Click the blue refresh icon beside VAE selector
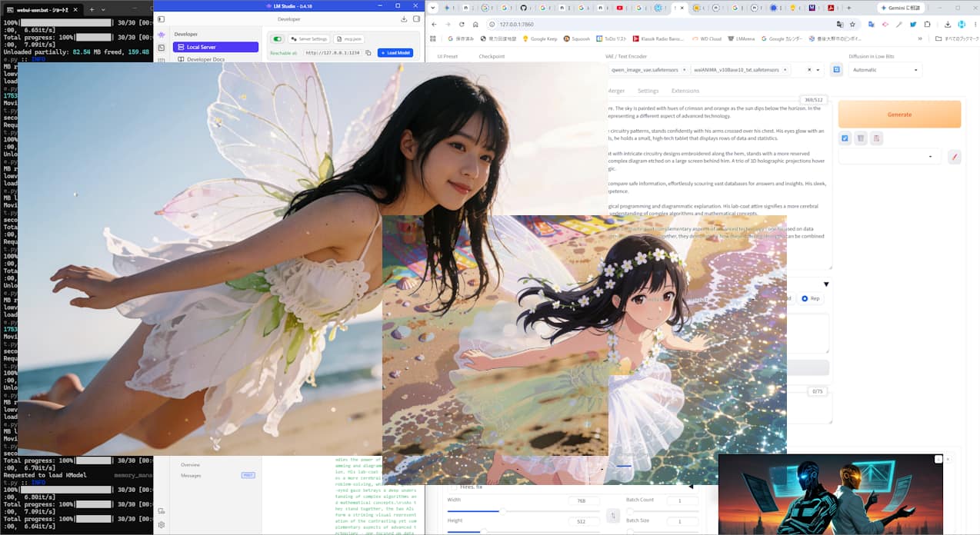The height and width of the screenshot is (535, 980). point(836,70)
